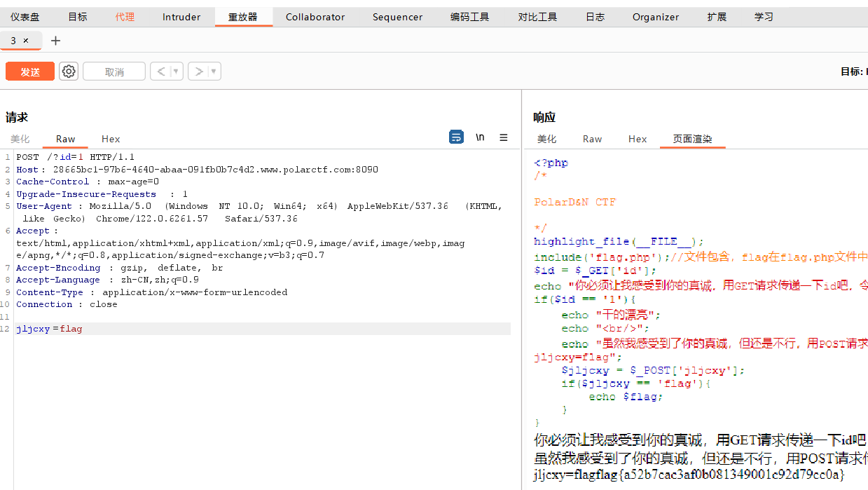Open the repeater settings gear icon

[x=68, y=72]
